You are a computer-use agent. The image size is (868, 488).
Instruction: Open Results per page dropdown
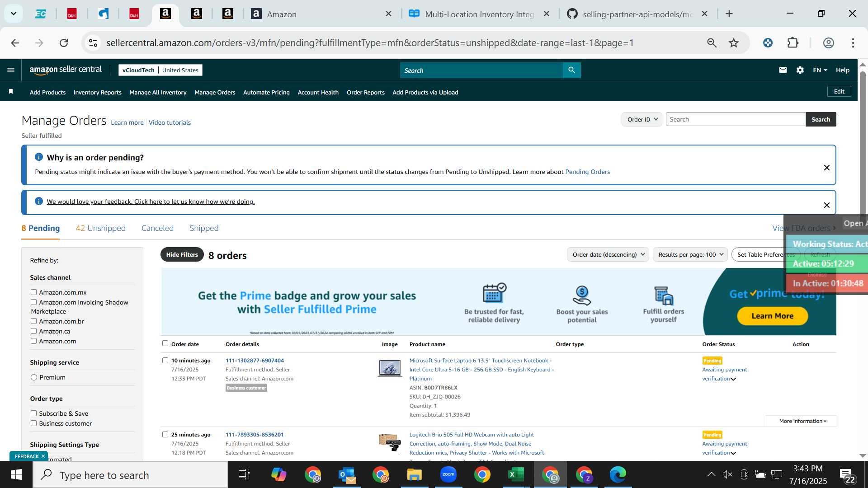click(x=690, y=254)
